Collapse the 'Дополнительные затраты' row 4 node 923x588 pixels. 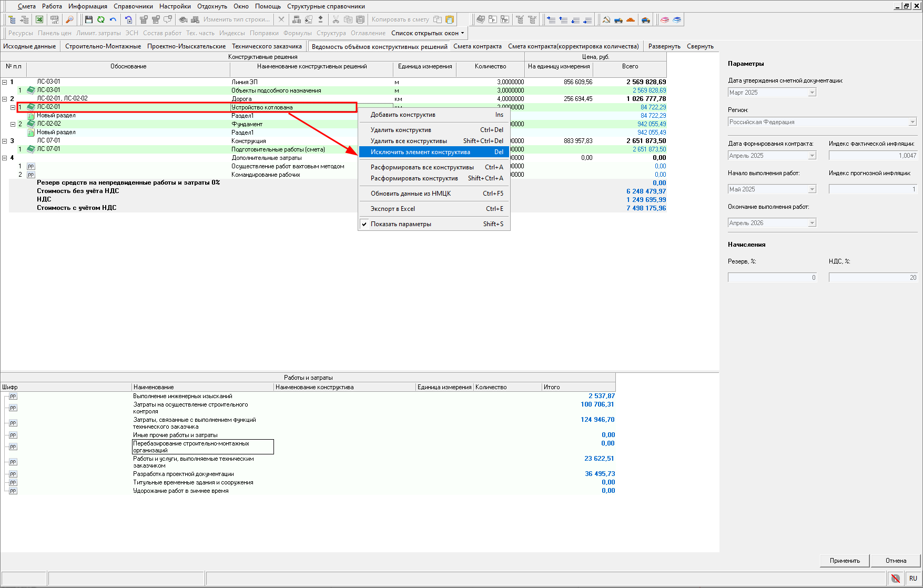5,158
